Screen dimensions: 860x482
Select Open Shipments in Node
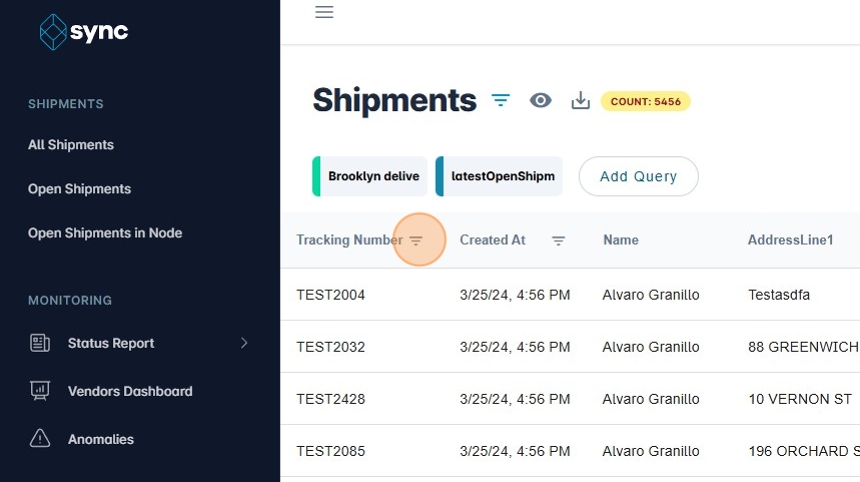click(x=105, y=233)
